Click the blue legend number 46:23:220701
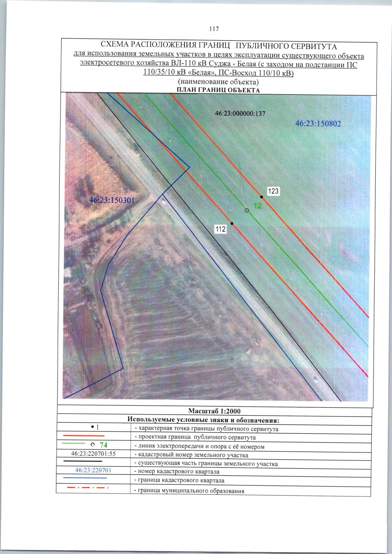 coord(93,470)
